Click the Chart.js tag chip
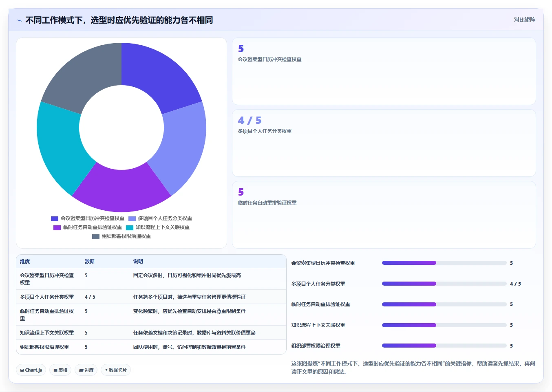 [x=31, y=370]
